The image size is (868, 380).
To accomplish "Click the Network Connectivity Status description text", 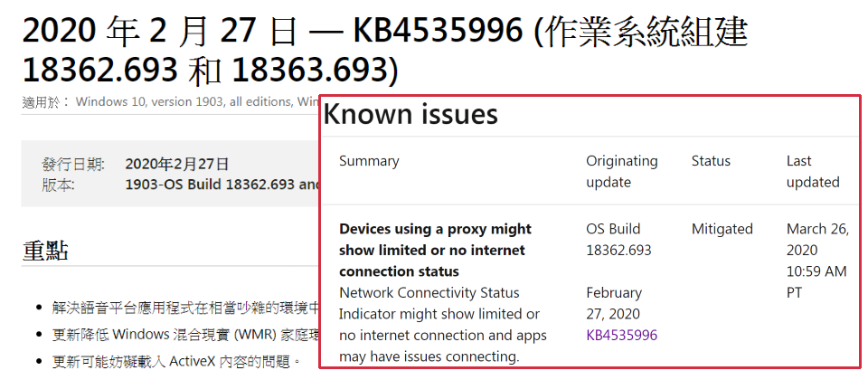I will (443, 325).
